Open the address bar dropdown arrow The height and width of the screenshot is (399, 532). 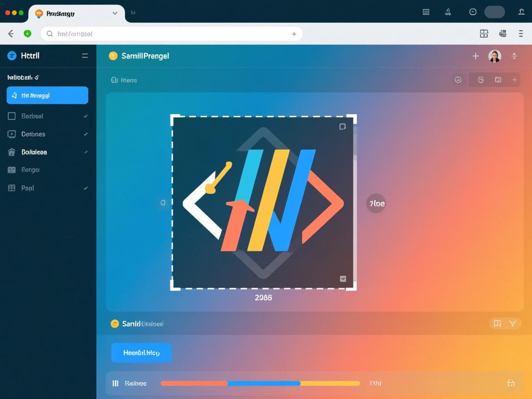(x=294, y=34)
